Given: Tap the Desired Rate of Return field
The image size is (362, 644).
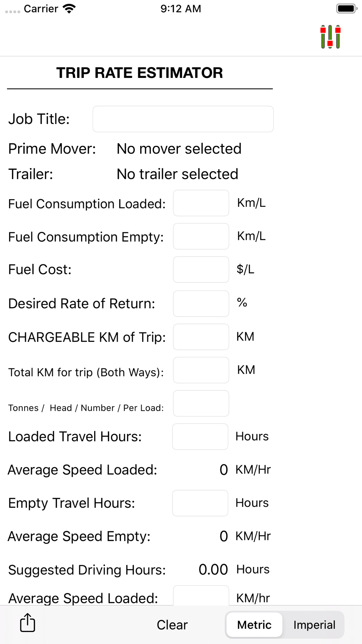Looking at the screenshot, I should point(201,304).
